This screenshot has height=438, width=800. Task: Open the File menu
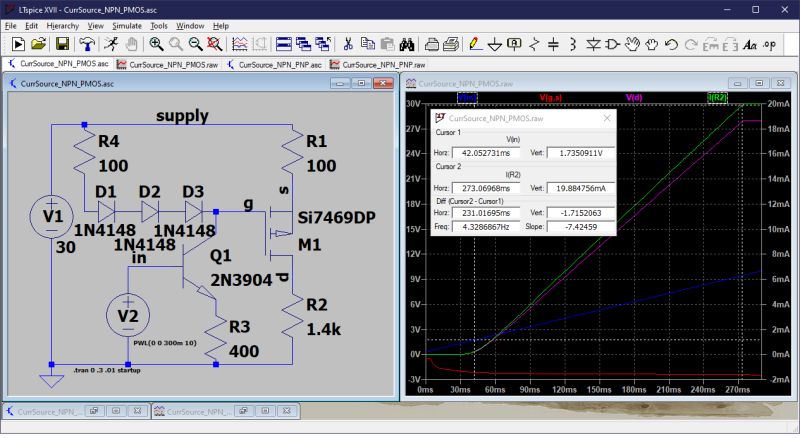[11, 26]
